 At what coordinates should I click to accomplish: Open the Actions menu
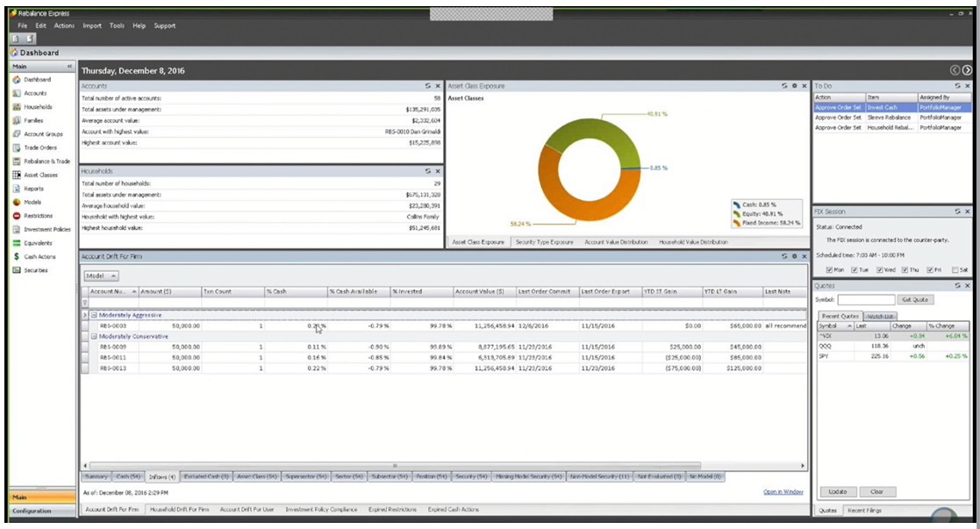click(x=64, y=25)
